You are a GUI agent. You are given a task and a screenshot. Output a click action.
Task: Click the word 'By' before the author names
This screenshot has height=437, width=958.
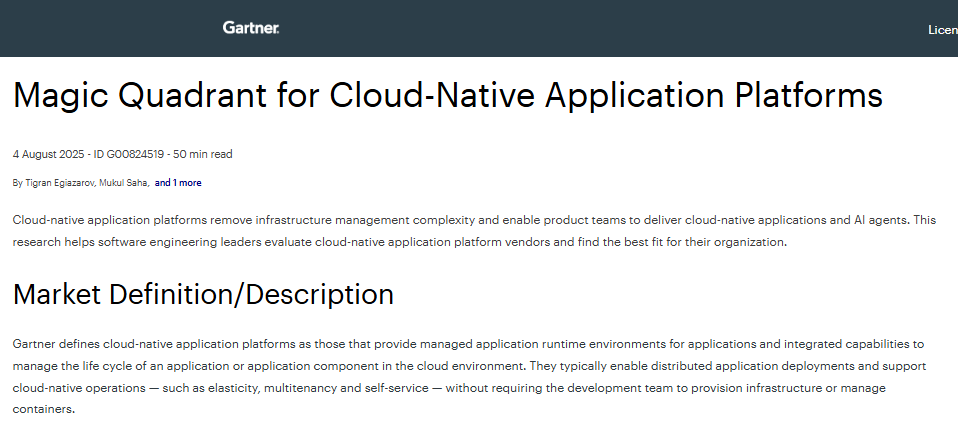click(x=17, y=183)
